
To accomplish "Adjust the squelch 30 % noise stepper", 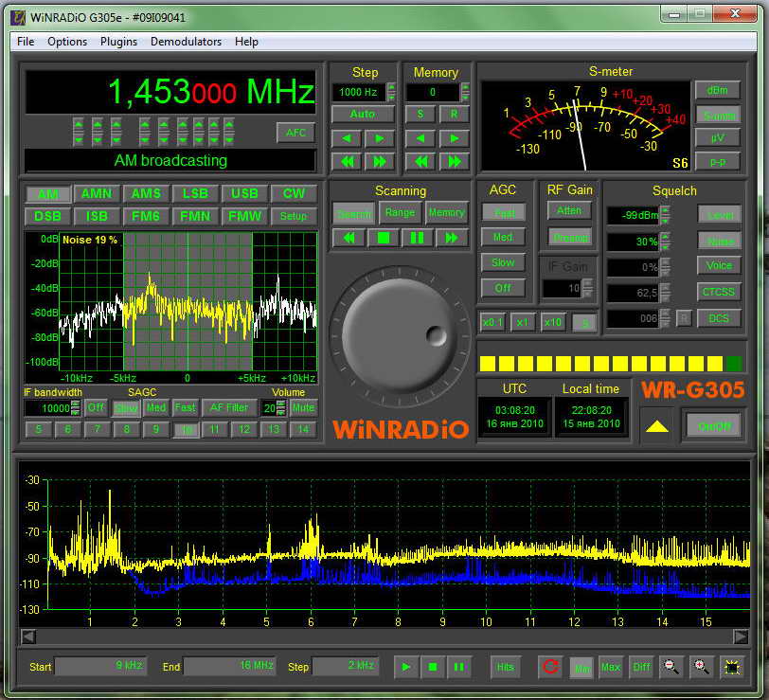I will [665, 242].
